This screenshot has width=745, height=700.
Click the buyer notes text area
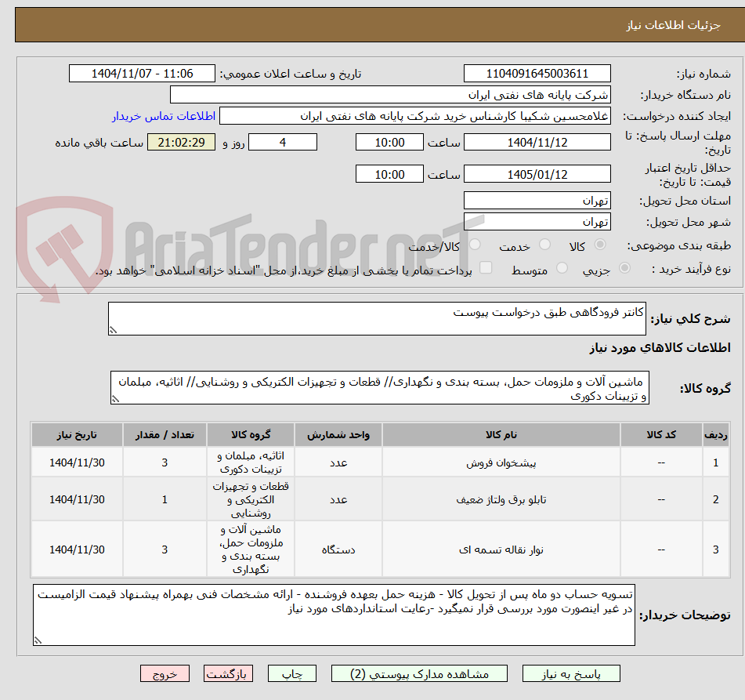tap(334, 615)
